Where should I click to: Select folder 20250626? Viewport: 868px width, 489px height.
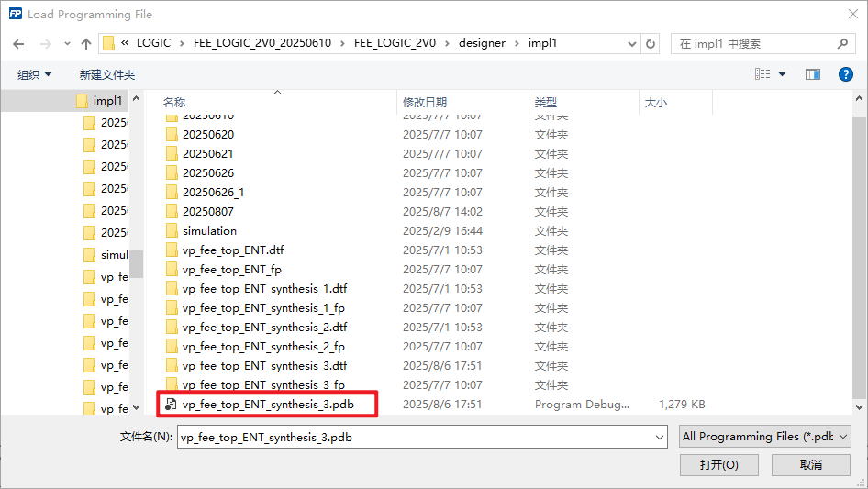pyautogui.click(x=208, y=173)
